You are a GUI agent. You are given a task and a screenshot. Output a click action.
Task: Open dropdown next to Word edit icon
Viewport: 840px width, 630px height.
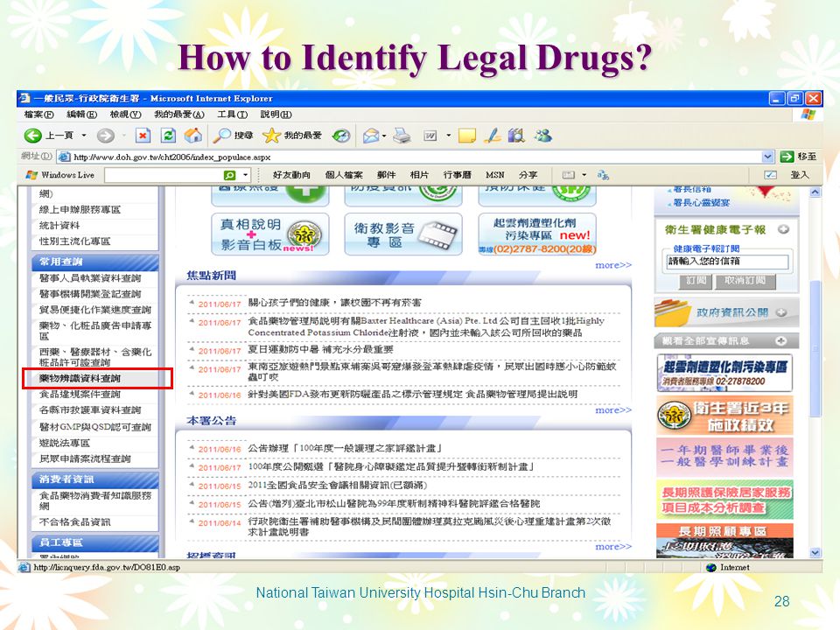click(448, 136)
